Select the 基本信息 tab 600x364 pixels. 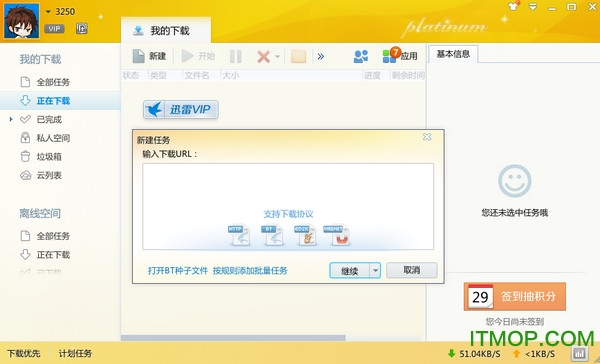[x=453, y=54]
